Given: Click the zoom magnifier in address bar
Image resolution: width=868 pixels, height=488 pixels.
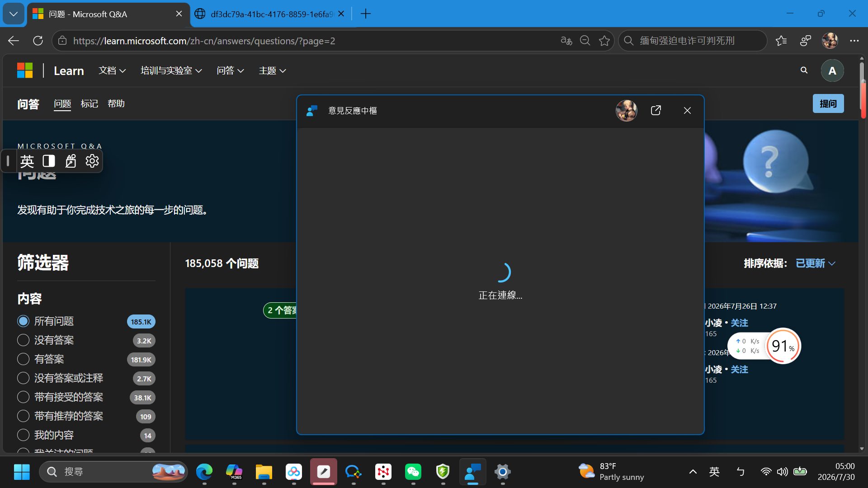Looking at the screenshot, I should point(585,41).
